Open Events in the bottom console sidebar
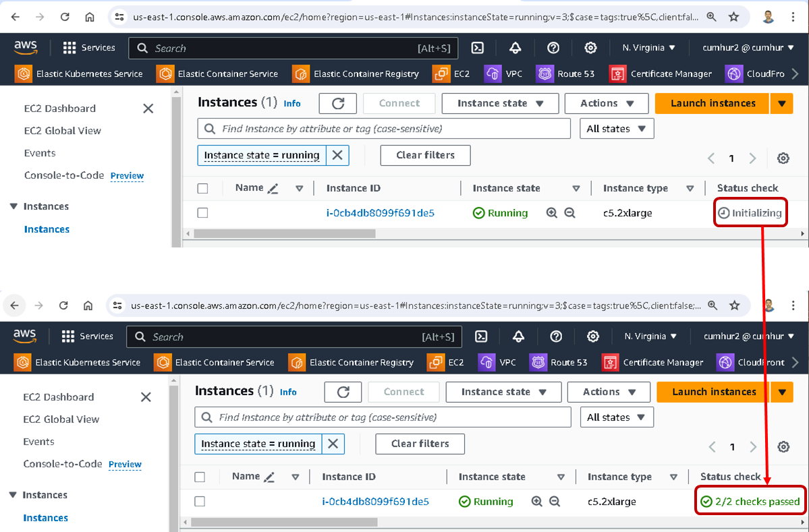This screenshot has height=532, width=809. click(x=38, y=442)
